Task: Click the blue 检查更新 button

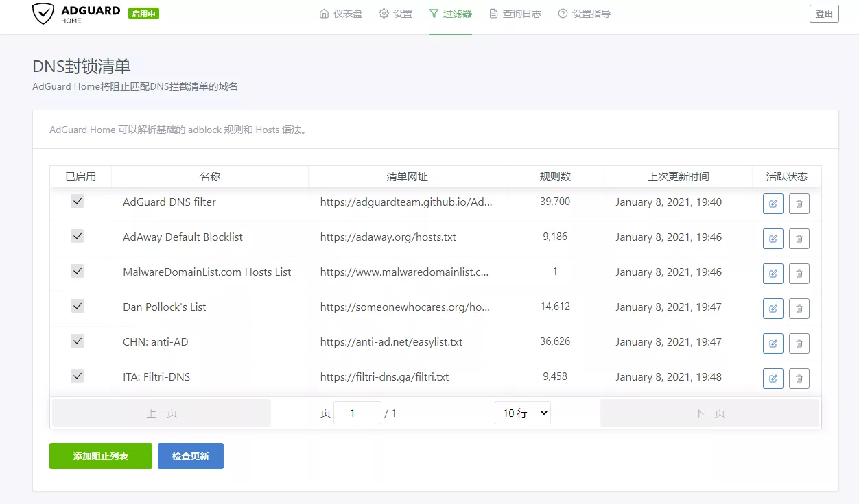Action: click(191, 456)
